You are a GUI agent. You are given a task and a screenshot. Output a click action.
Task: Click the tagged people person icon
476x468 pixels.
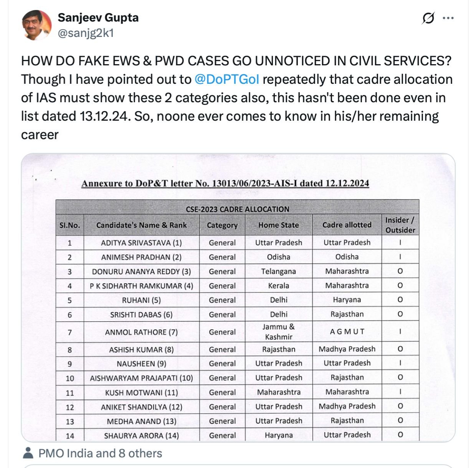(28, 453)
